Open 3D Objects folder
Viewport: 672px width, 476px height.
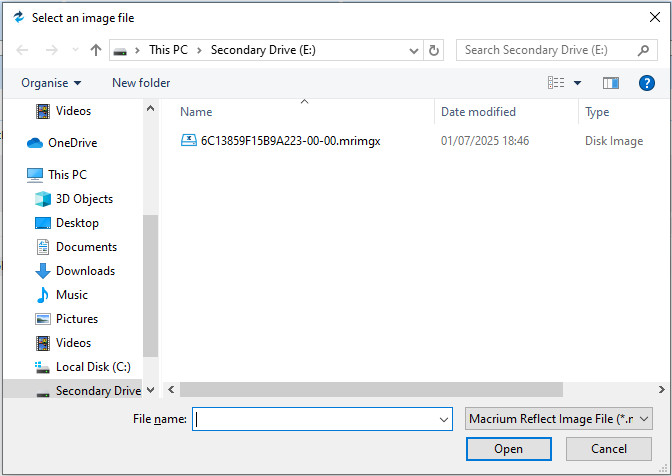pos(84,199)
